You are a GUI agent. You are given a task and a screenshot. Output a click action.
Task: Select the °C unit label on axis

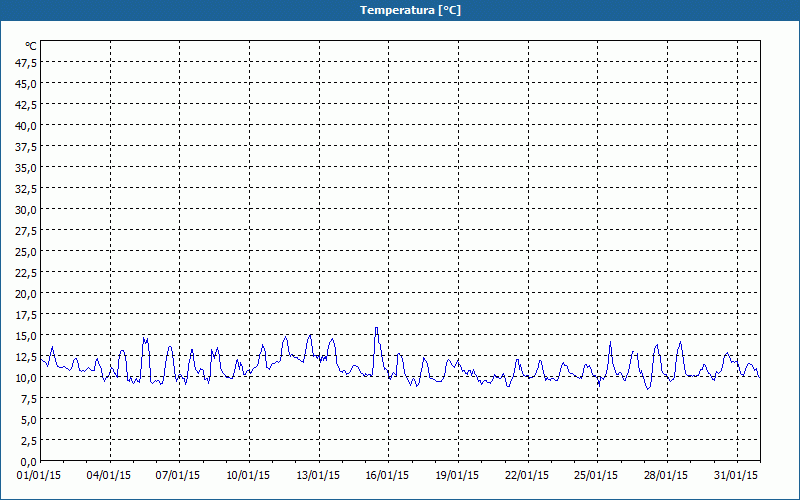[x=31, y=46]
